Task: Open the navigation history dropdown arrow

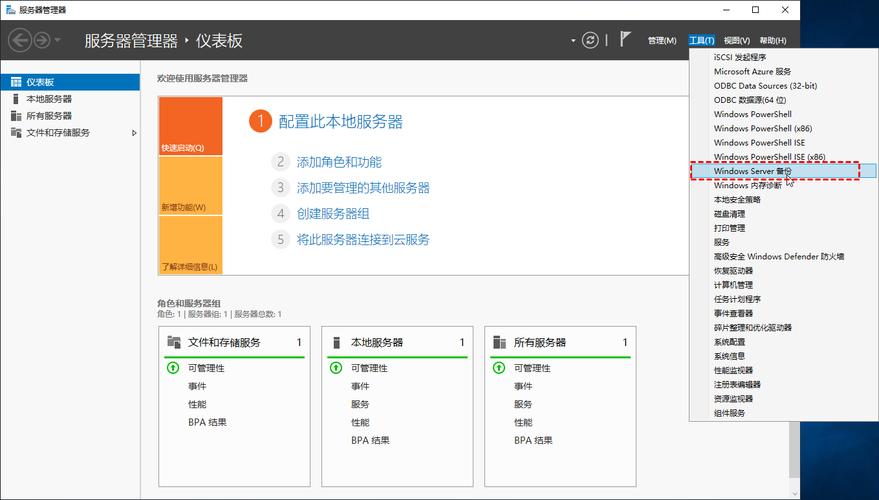Action: pyautogui.click(x=57, y=40)
